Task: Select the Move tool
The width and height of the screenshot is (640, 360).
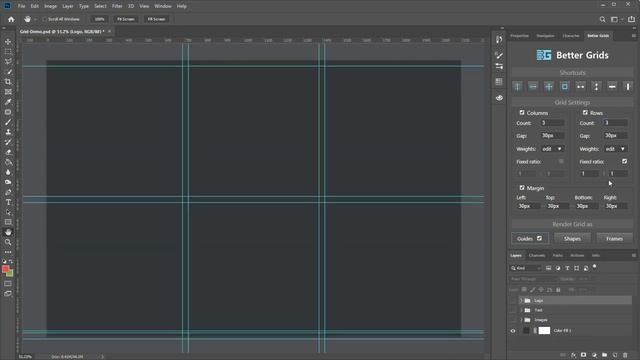Action: [x=8, y=42]
